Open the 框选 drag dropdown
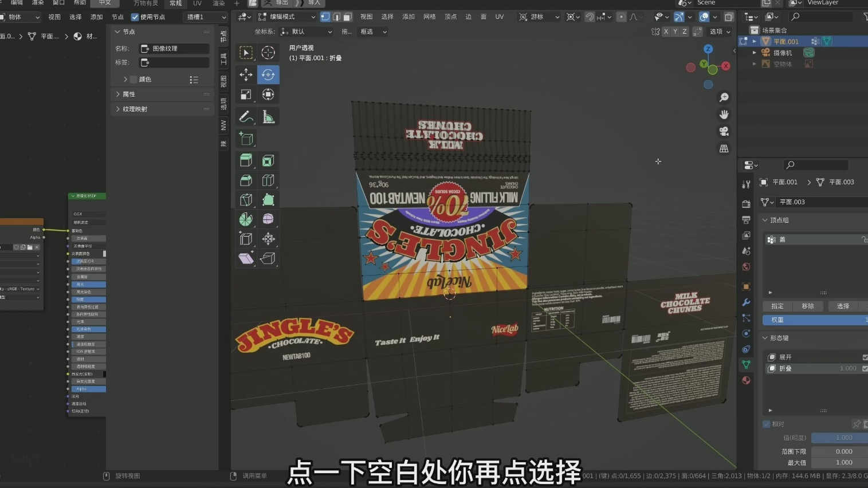The width and height of the screenshot is (868, 488). (373, 32)
